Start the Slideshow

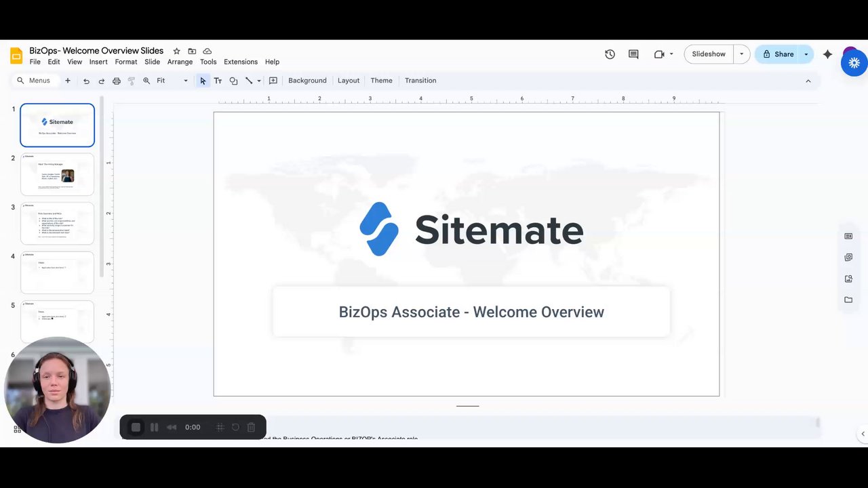click(709, 54)
